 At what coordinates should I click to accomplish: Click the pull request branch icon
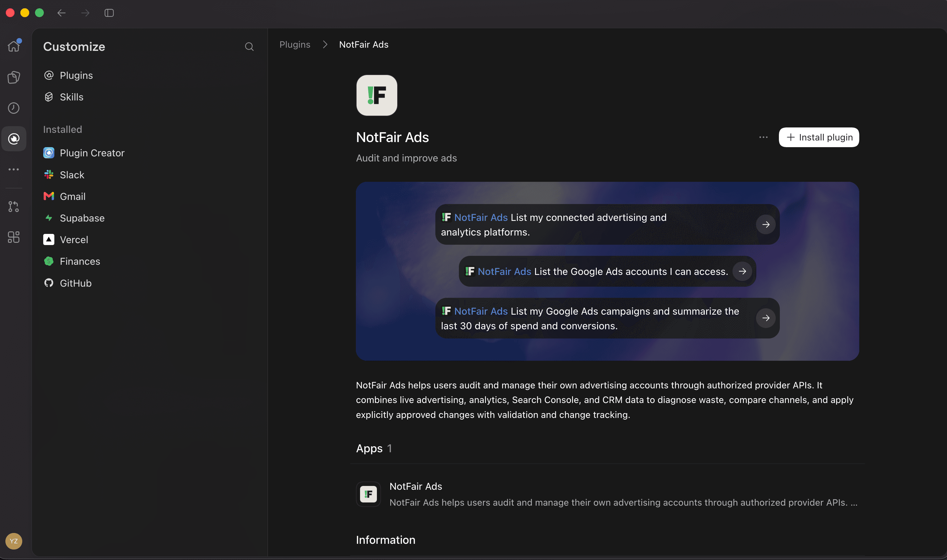pos(14,206)
